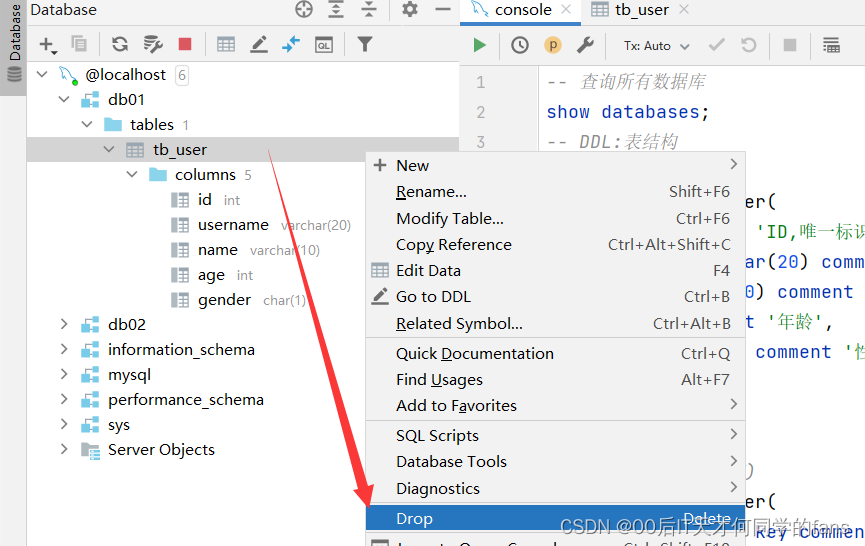The image size is (865, 546).
Task: Expand the mysql schema node
Action: coord(64,374)
